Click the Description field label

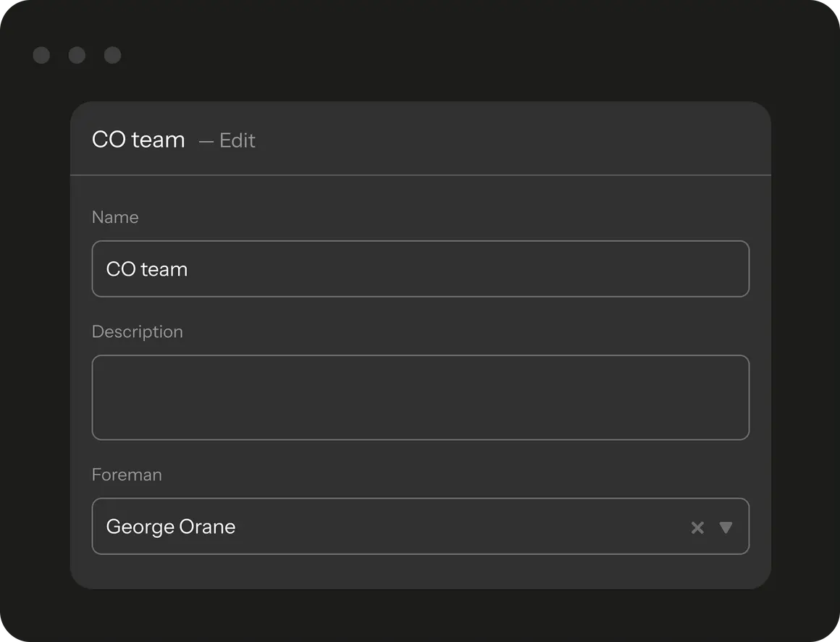(138, 331)
